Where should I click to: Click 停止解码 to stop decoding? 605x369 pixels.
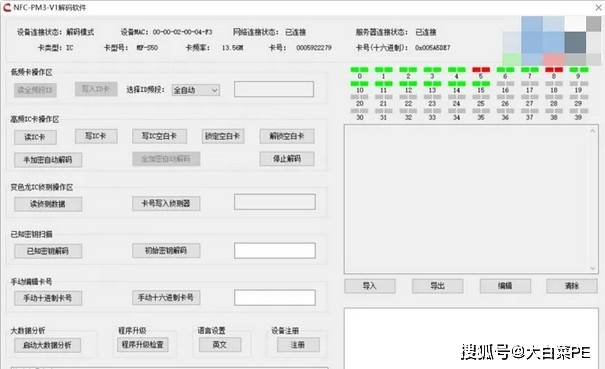pos(287,159)
